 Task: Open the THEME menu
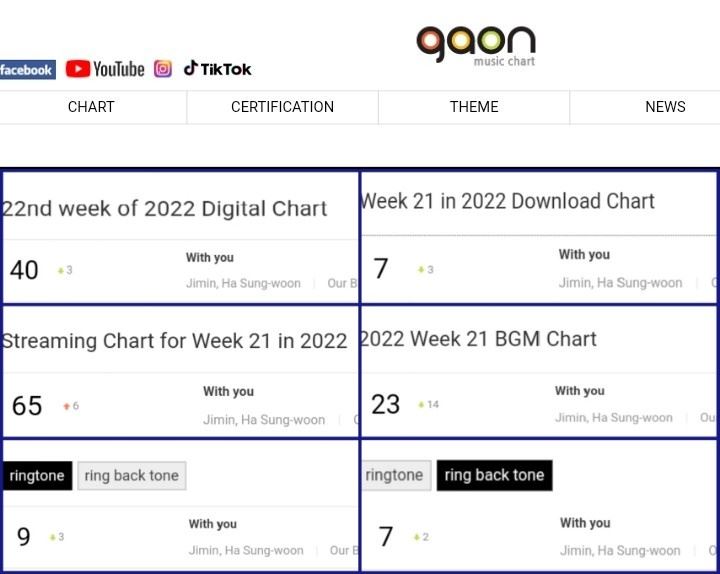tap(474, 107)
